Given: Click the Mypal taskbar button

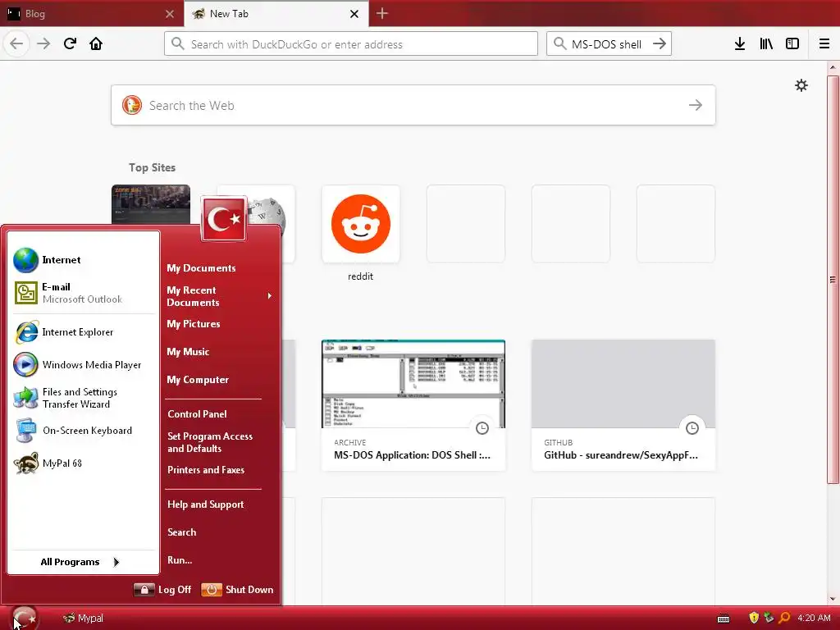Looking at the screenshot, I should (84, 619).
